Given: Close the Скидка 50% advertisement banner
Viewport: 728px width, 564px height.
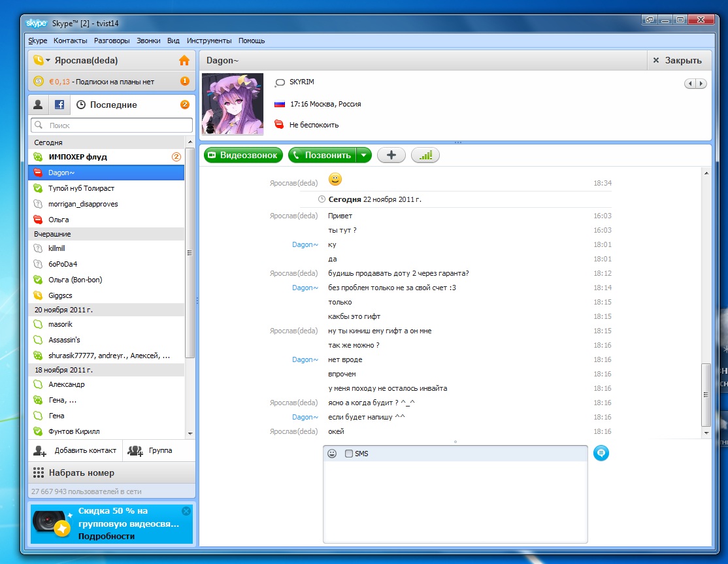Looking at the screenshot, I should pyautogui.click(x=186, y=510).
